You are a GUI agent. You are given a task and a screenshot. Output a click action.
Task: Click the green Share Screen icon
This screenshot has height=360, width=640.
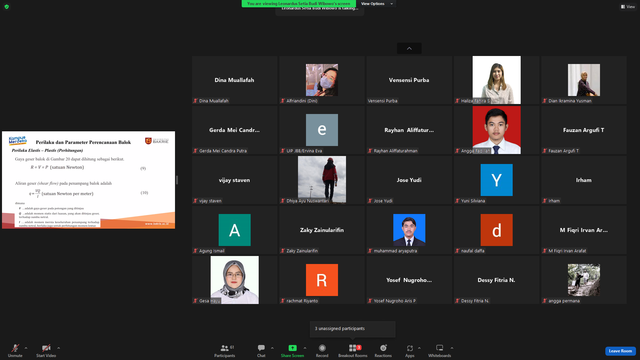point(292,348)
